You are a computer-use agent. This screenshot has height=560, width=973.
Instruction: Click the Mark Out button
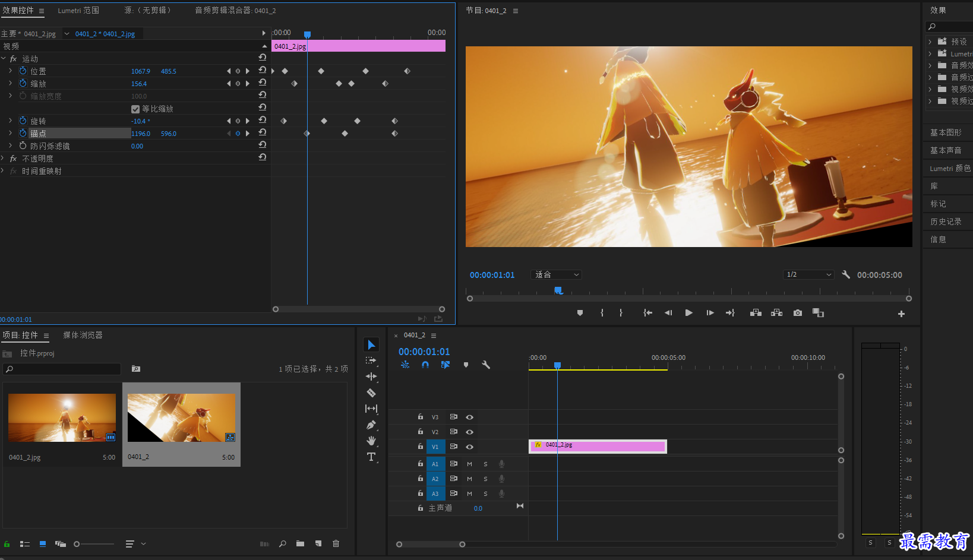(x=621, y=313)
